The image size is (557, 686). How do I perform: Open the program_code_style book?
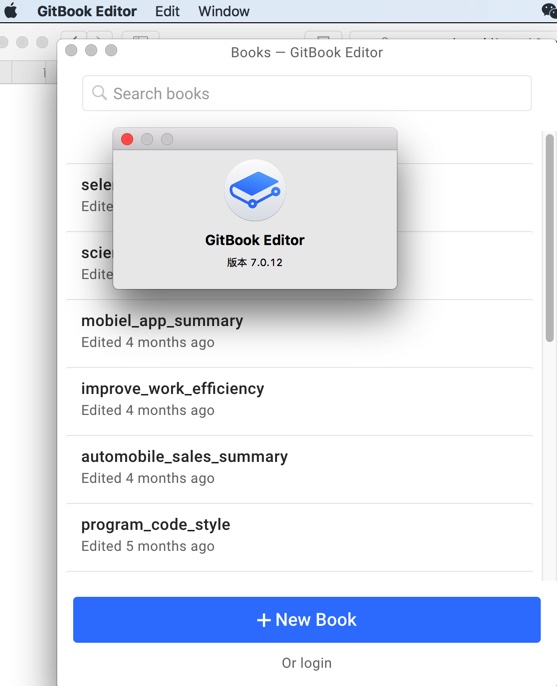click(x=299, y=537)
